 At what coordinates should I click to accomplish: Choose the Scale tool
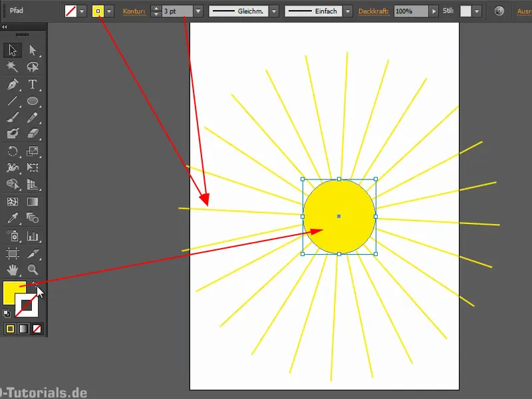pyautogui.click(x=33, y=151)
